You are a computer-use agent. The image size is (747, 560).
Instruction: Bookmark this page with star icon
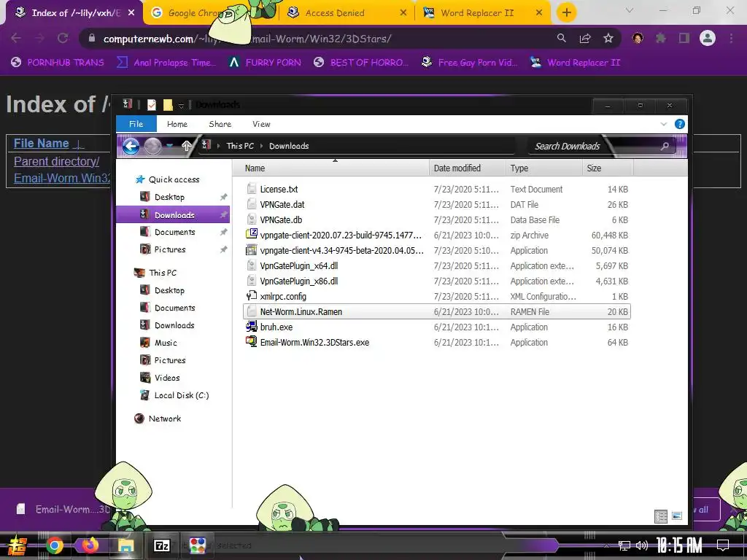608,38
